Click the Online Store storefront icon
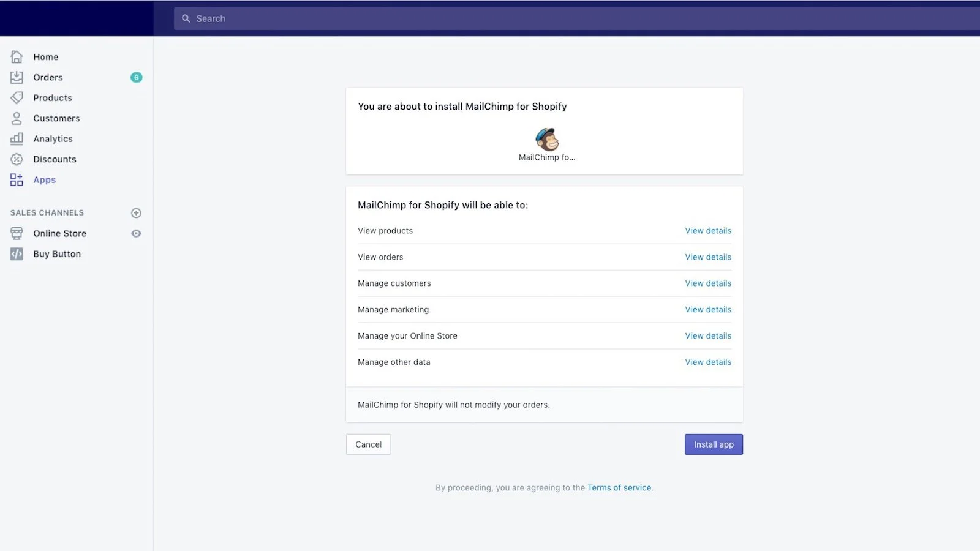This screenshot has height=551, width=980. tap(17, 233)
